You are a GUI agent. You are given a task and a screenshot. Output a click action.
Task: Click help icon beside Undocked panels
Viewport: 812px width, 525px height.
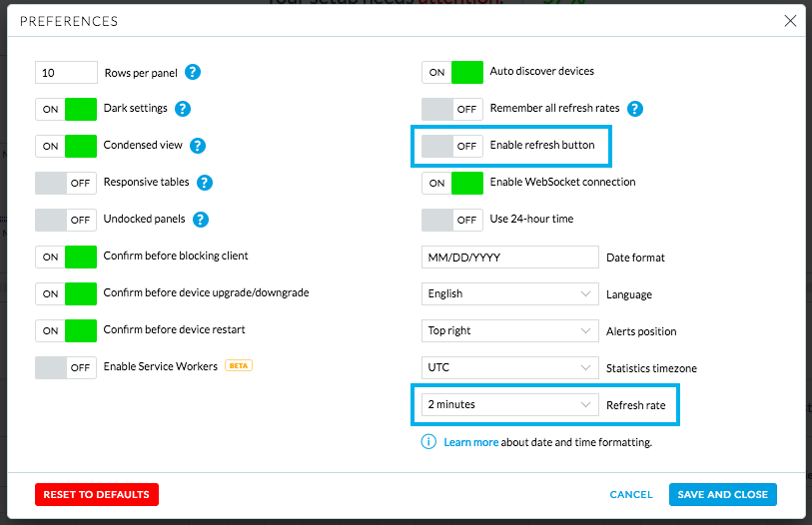tap(200, 220)
